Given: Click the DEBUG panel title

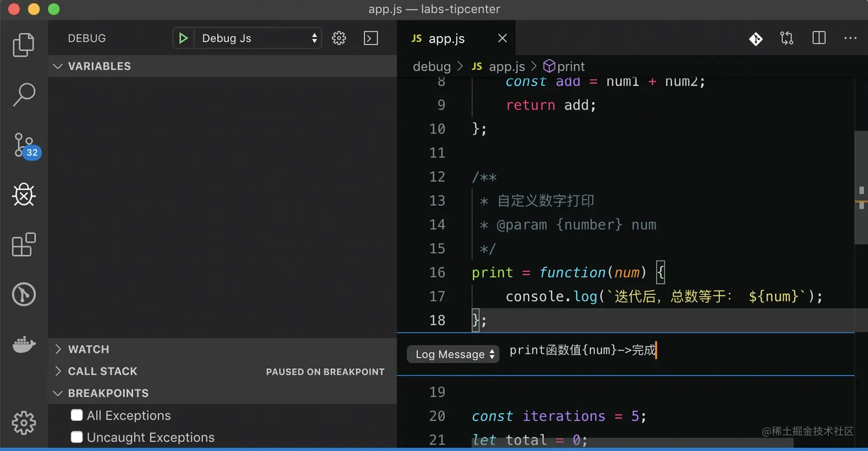Looking at the screenshot, I should pos(87,38).
